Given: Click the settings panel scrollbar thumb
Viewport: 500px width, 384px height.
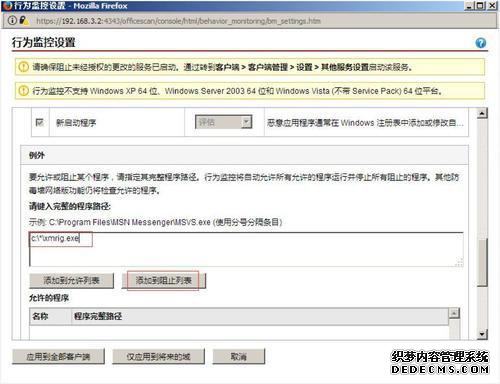Looking at the screenshot, I should (x=482, y=261).
